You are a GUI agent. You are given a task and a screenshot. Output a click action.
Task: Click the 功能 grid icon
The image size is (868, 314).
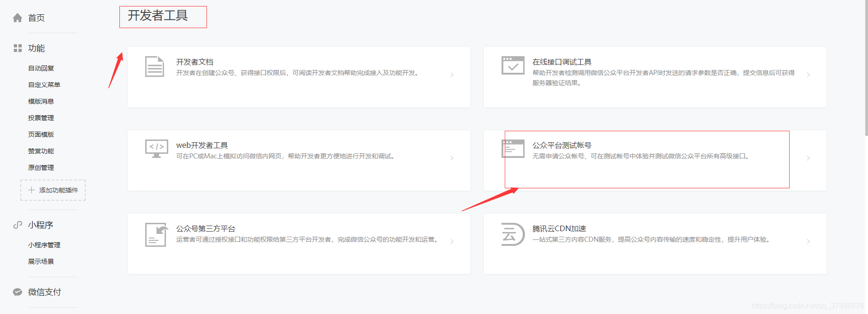coord(18,48)
